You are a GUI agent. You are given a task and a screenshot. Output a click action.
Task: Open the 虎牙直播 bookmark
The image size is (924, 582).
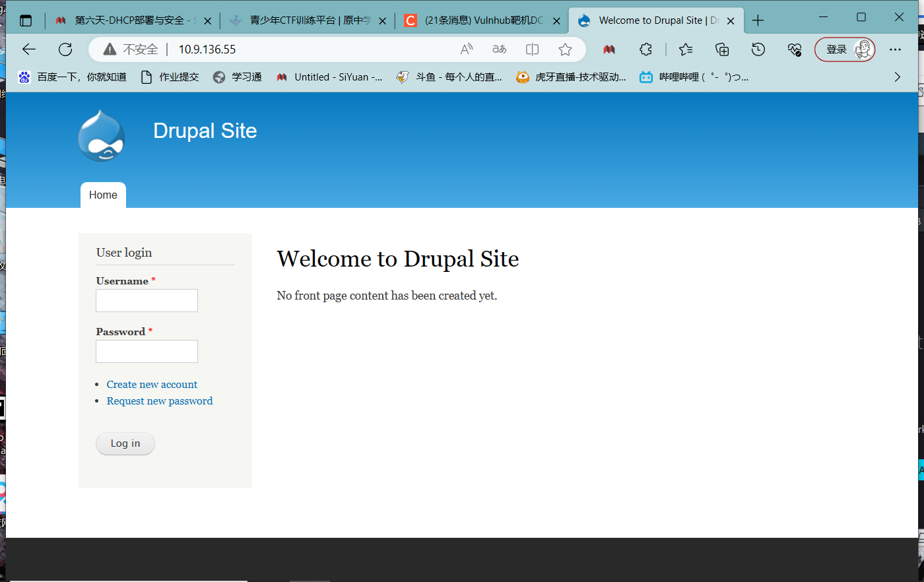[x=571, y=77]
